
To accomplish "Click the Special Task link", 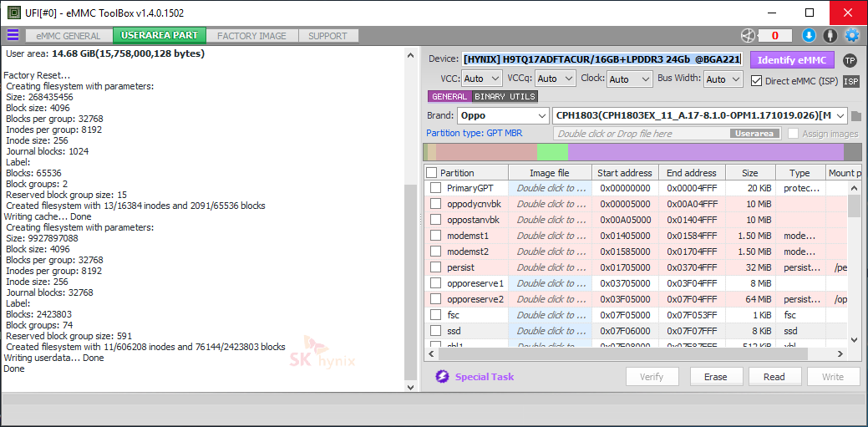I will 485,377.
